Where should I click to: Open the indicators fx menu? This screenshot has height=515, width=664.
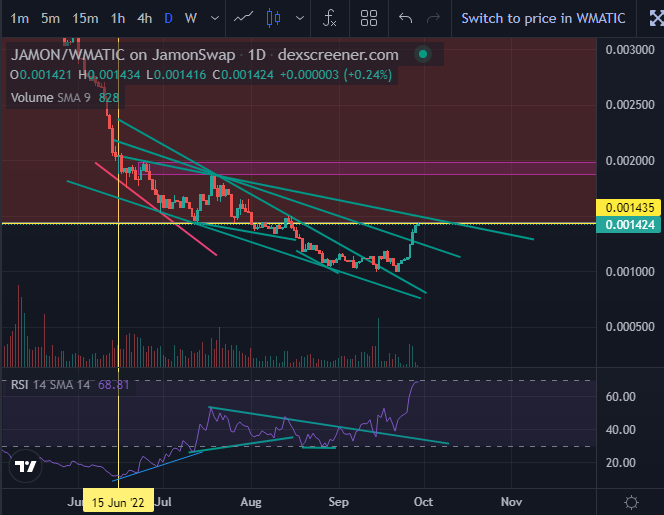click(x=329, y=18)
